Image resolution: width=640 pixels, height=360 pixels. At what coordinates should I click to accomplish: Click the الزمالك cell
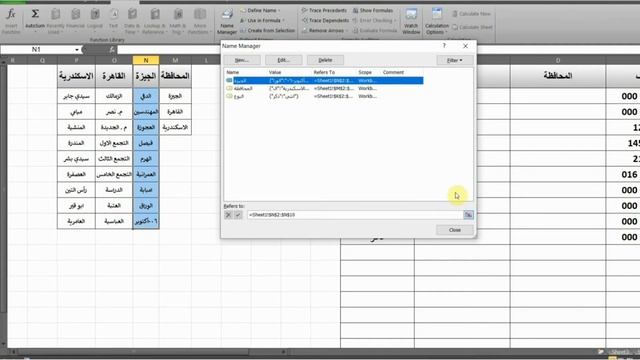point(114,96)
